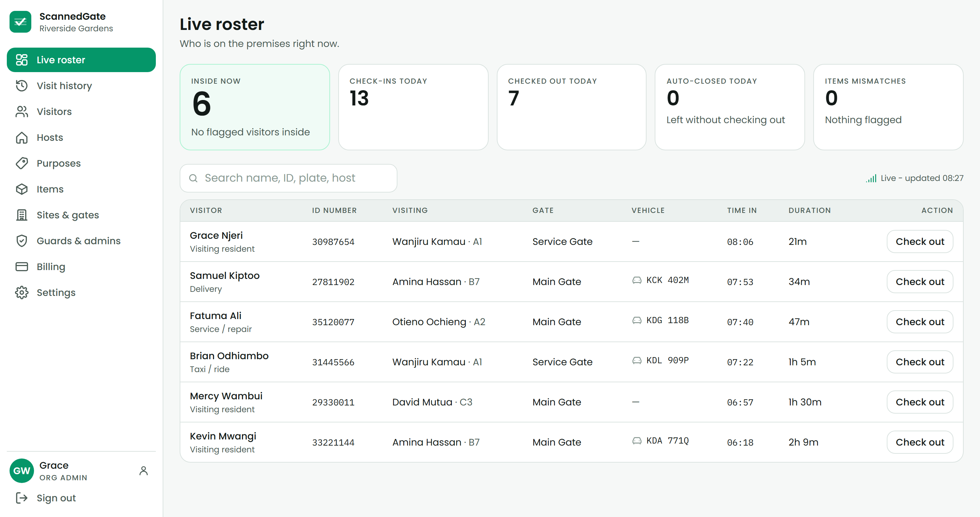Click car icon next to KCK 402M
This screenshot has width=980, height=517.
(x=637, y=280)
